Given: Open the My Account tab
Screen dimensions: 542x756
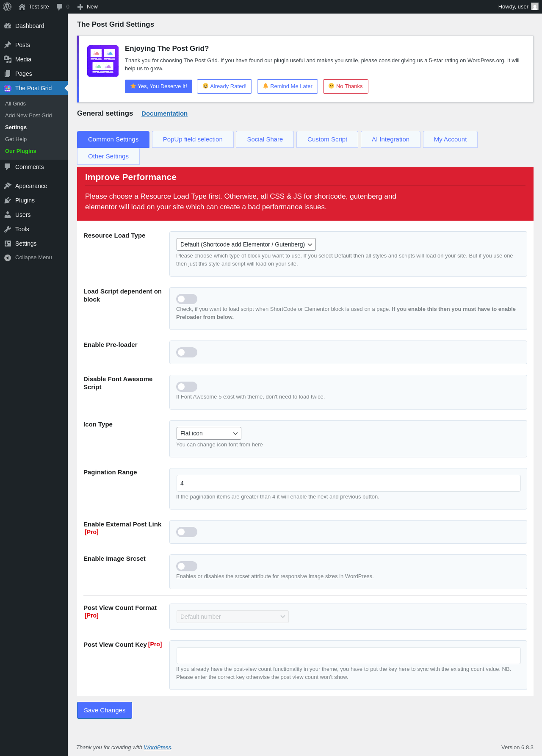Looking at the screenshot, I should point(450,139).
